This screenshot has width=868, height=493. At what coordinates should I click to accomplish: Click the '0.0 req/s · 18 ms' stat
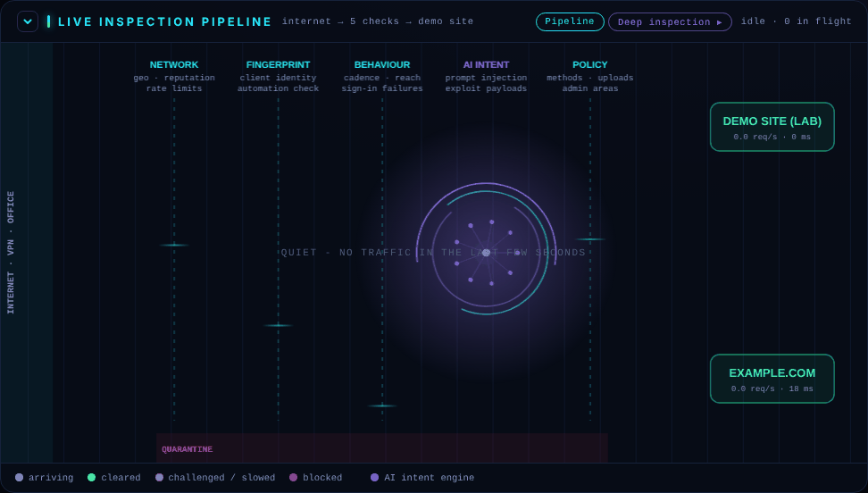(x=772, y=389)
